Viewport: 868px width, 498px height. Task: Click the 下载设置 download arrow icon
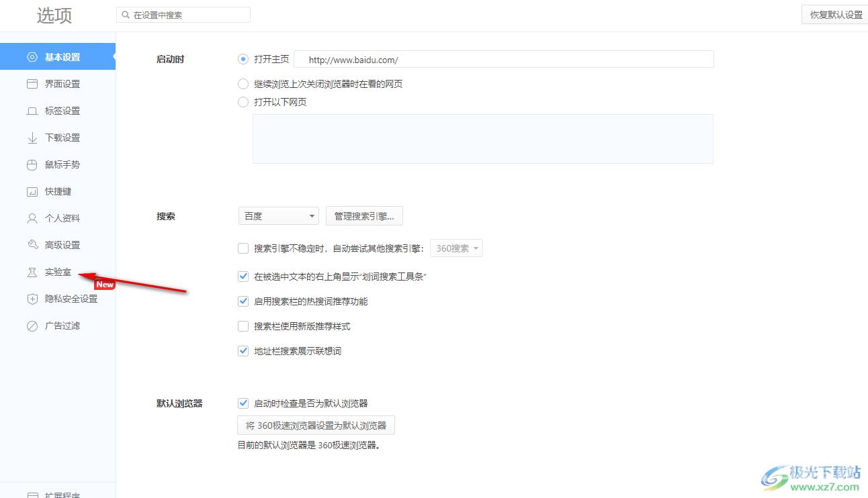coord(32,138)
